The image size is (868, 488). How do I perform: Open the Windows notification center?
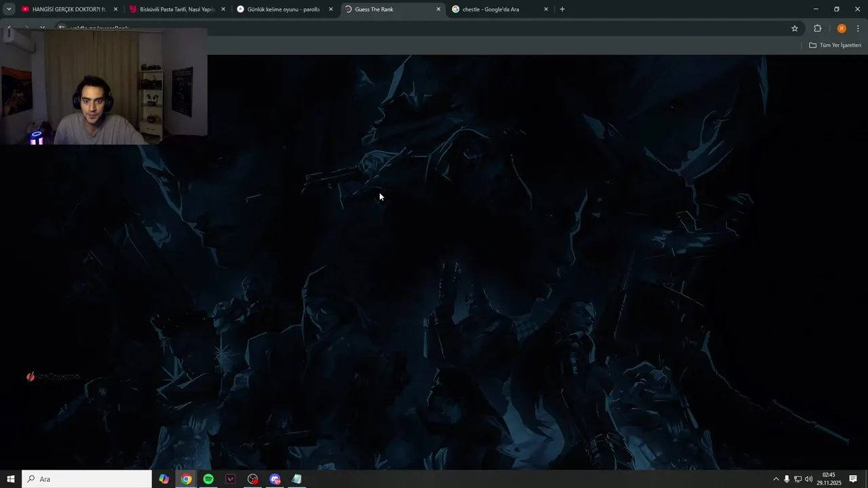pos(853,479)
